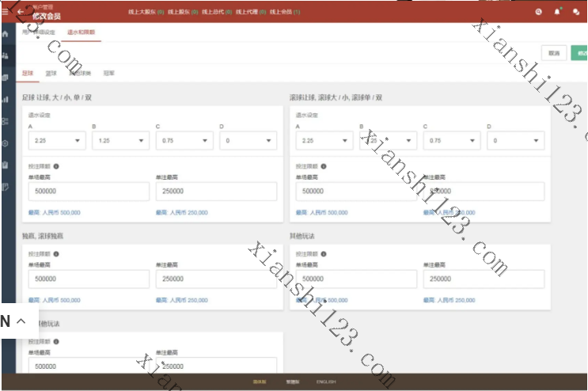Click 线上股东 (0) in header

click(183, 12)
